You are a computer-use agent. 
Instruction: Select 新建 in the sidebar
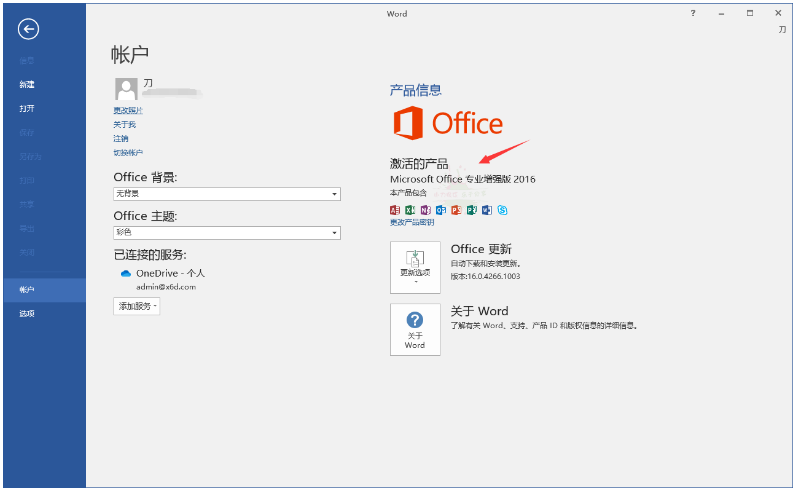[x=27, y=84]
